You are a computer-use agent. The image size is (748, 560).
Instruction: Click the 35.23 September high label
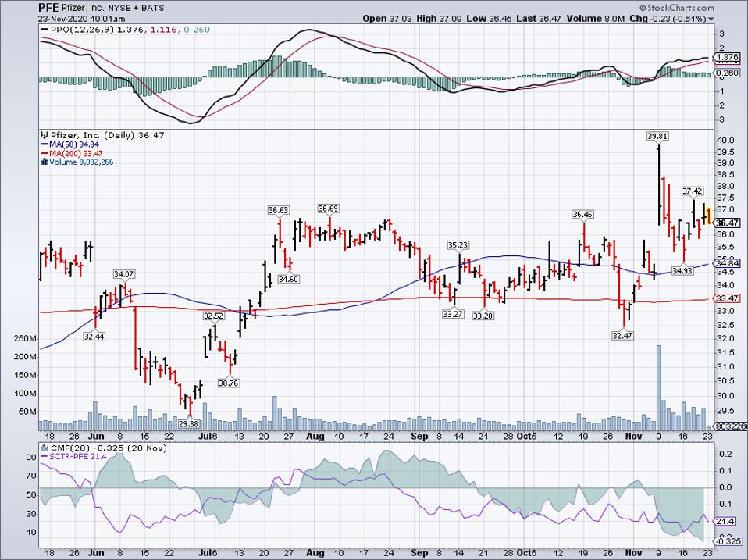coord(458,245)
